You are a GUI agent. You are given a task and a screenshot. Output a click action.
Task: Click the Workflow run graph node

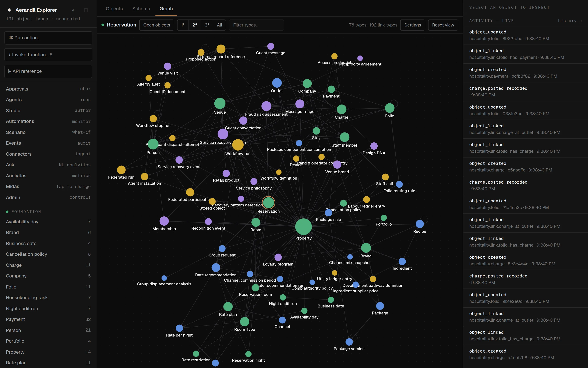[238, 145]
